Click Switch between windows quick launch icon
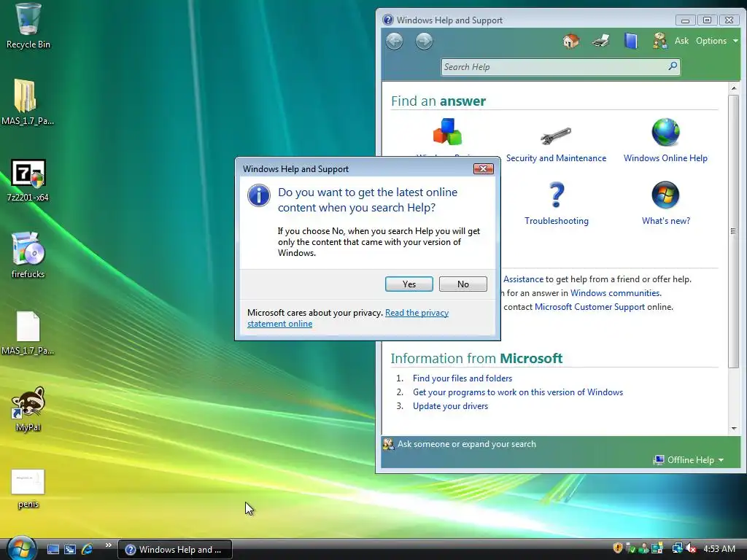The width and height of the screenshot is (747, 560). 70,549
